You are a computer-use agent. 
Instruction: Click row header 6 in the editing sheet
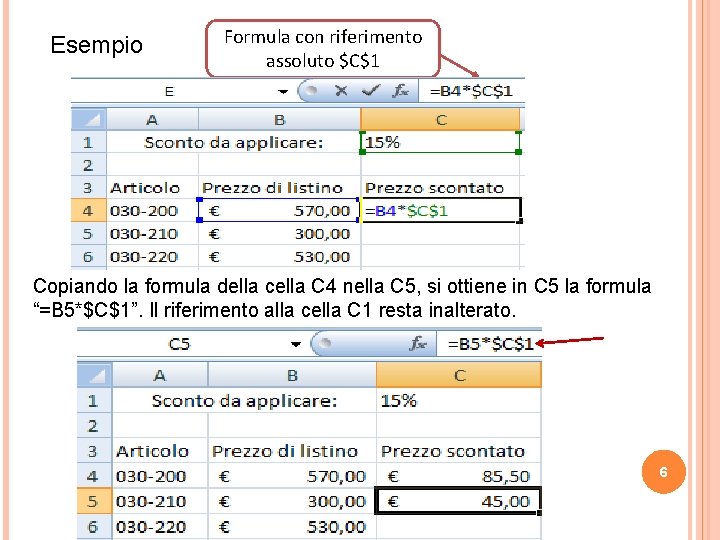click(x=89, y=257)
